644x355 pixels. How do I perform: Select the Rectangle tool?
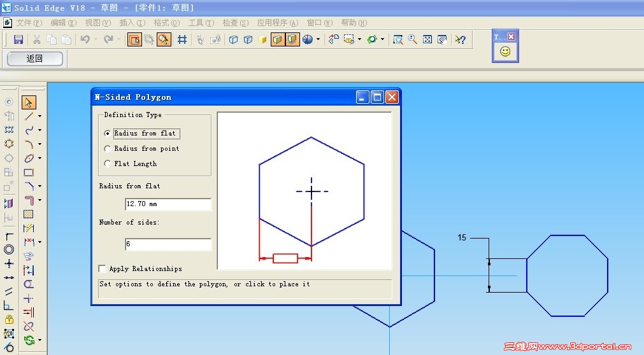pyautogui.click(x=28, y=172)
